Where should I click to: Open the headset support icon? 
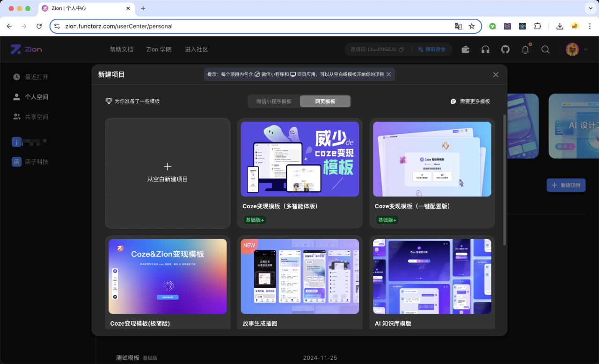485,50
